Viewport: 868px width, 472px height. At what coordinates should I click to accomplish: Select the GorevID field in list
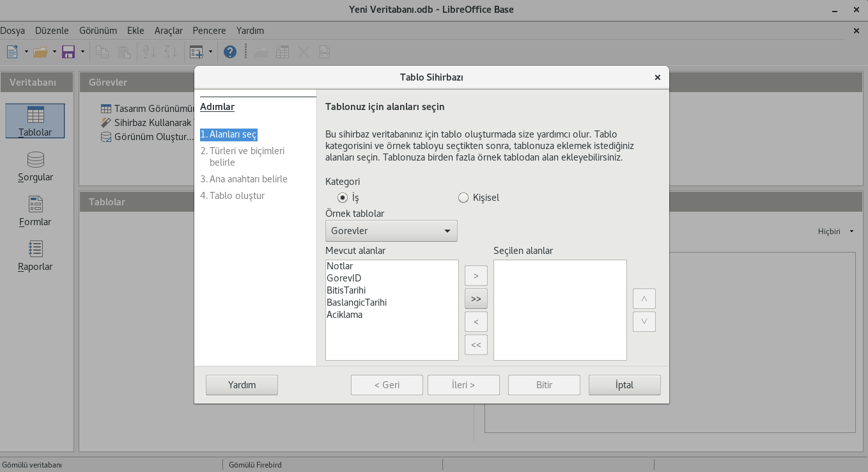pyautogui.click(x=344, y=278)
